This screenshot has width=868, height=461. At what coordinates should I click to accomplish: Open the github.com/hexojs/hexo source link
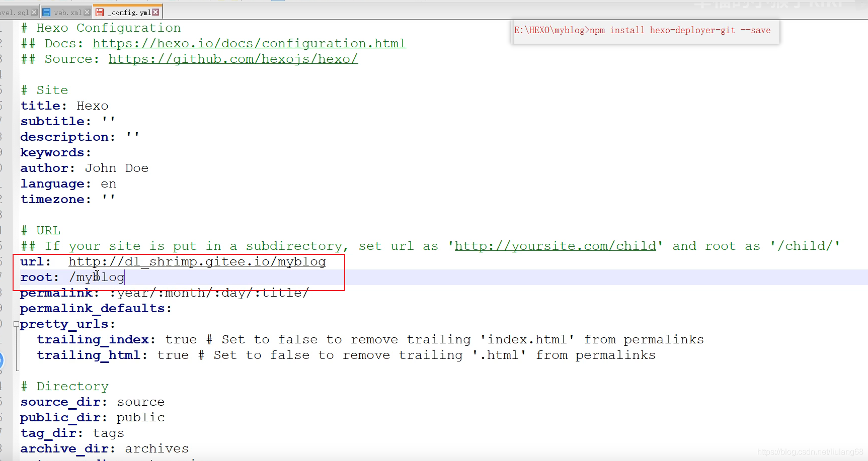(233, 59)
